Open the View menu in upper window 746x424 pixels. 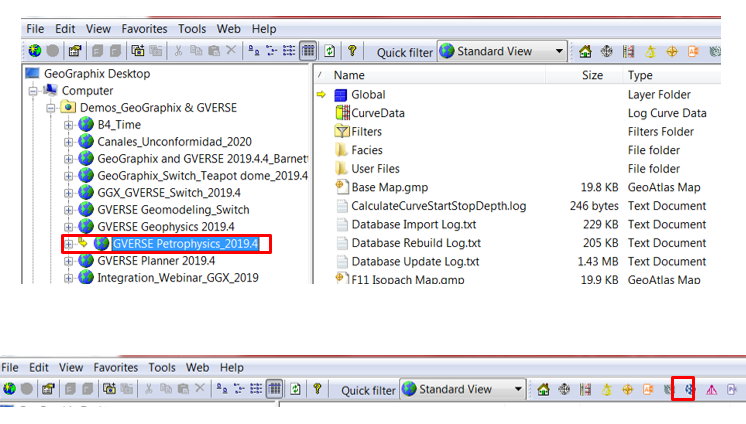tap(98, 29)
